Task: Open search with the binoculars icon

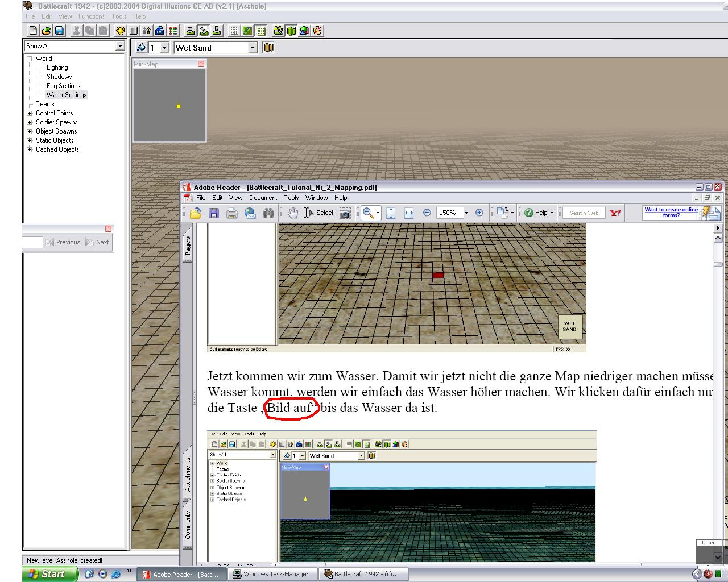Action: pos(268,213)
